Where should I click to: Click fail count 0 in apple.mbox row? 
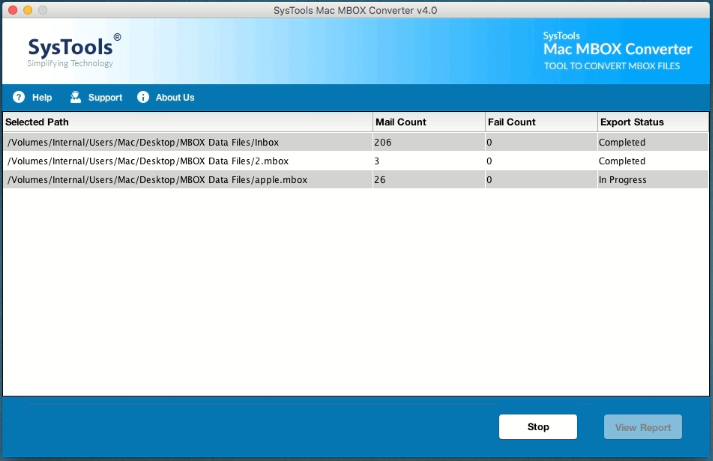[x=489, y=180]
